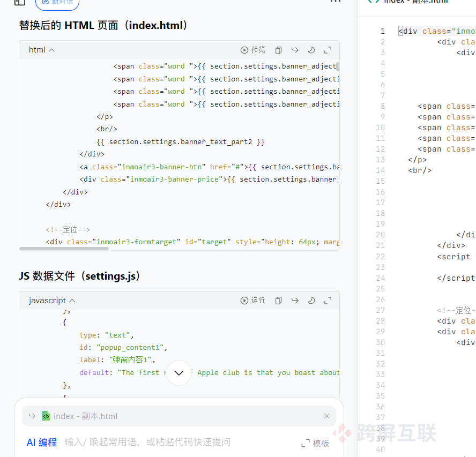Copy the javascript code block
The image size is (476, 457).
coord(278,301)
